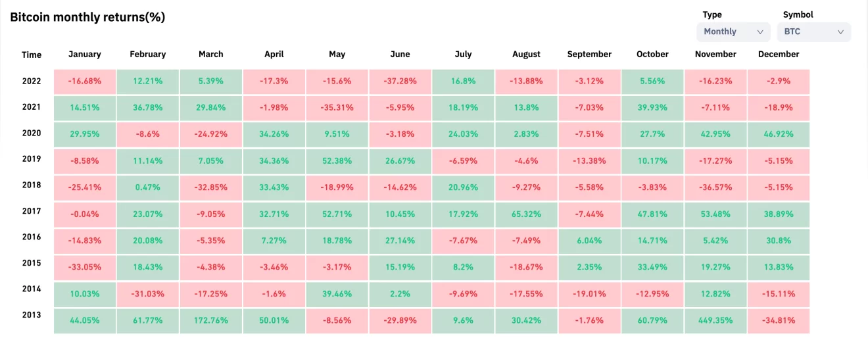Click the Bitcoin monthly returns(%) title
The height and width of the screenshot is (359, 868).
[x=87, y=18]
